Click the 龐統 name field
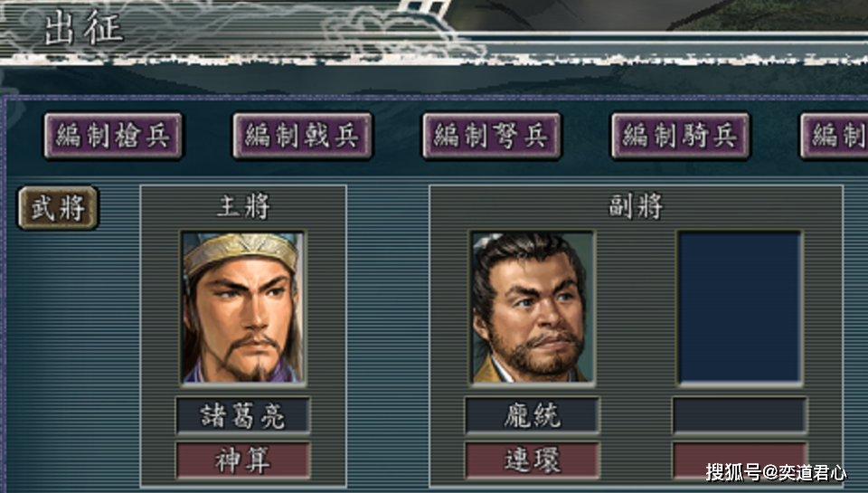 coord(532,415)
